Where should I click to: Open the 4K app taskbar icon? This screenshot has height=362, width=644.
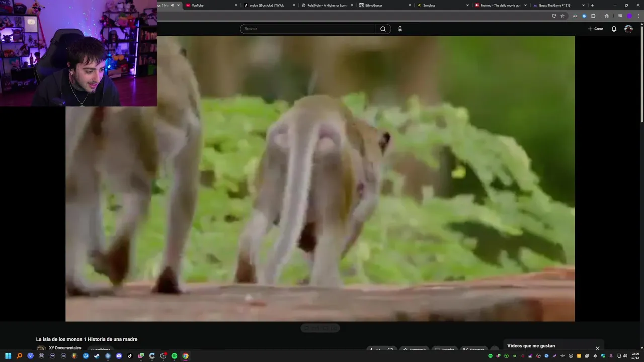tap(41, 356)
